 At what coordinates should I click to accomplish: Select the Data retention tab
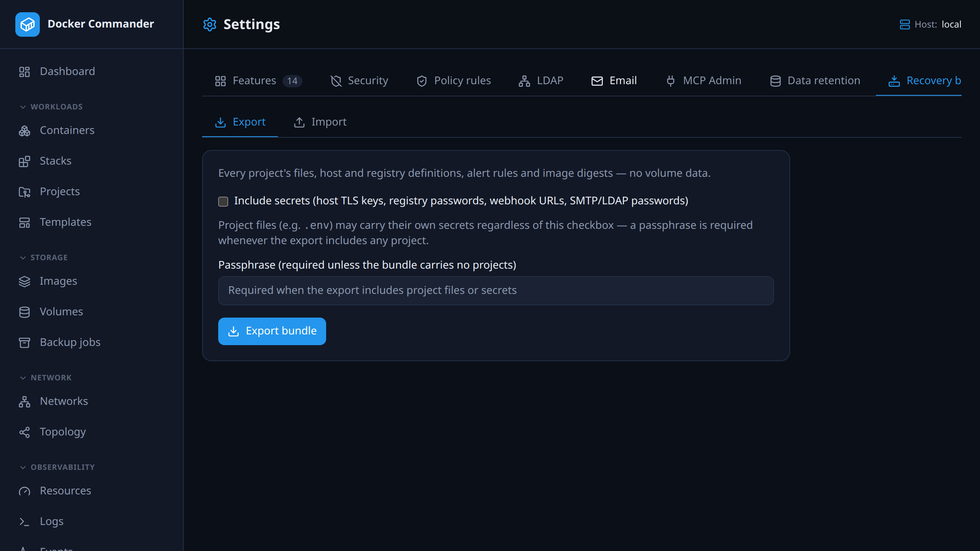coord(815,81)
